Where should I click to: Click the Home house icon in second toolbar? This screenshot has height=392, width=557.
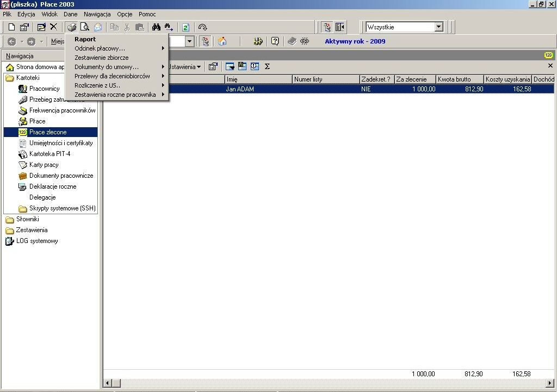pos(222,41)
